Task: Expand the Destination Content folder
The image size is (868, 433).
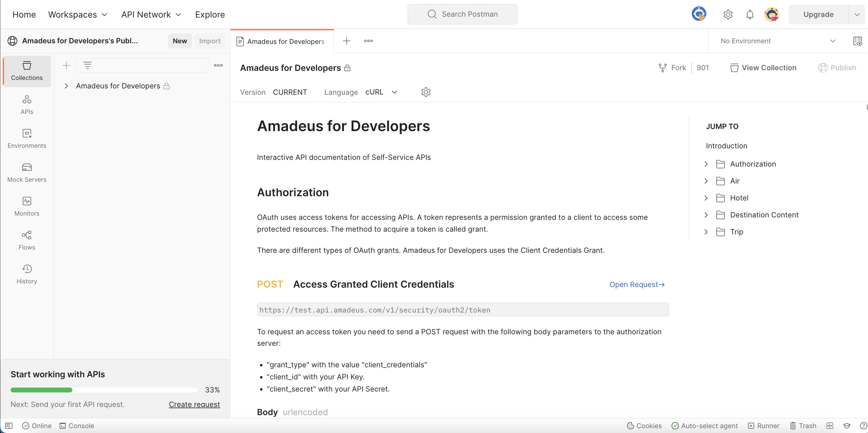Action: coord(706,215)
